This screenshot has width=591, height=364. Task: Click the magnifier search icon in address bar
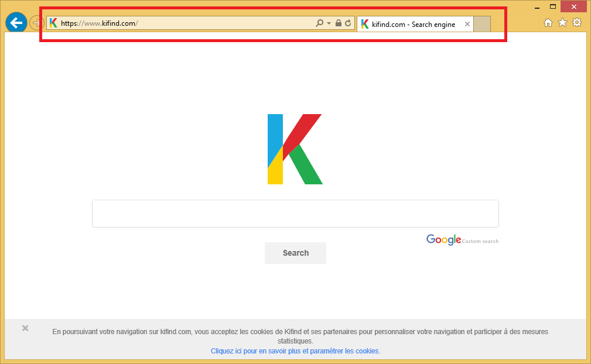[319, 23]
